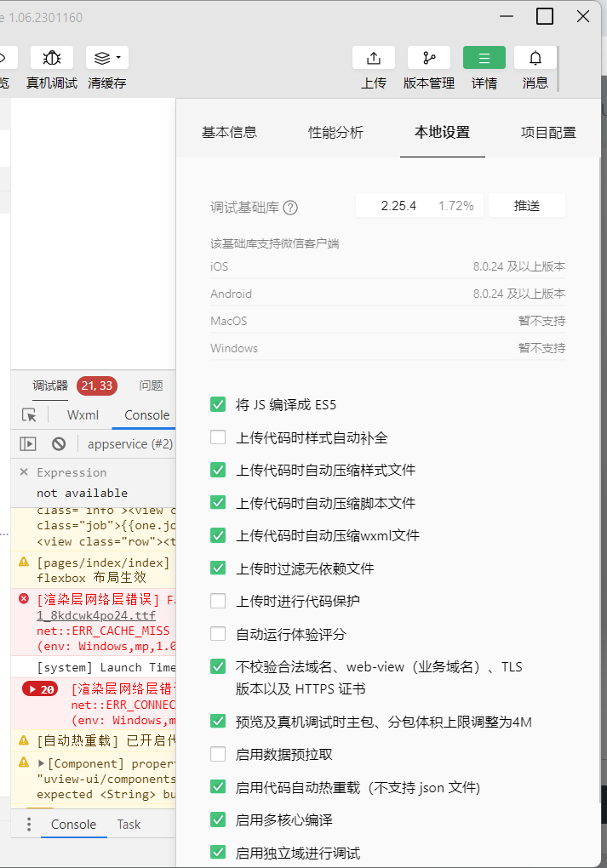Open the 1_8kdcwk4po24.ttf link
Screen dimensions: 607x868
coord(96,615)
